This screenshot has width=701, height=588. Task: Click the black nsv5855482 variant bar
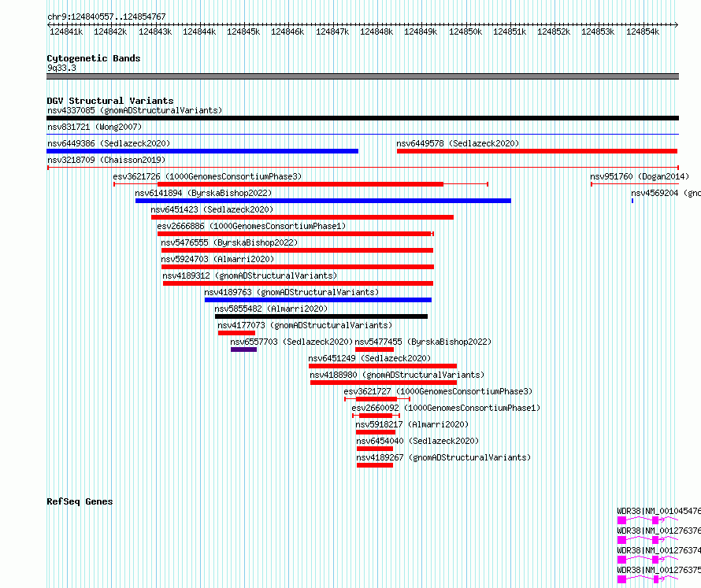point(321,316)
